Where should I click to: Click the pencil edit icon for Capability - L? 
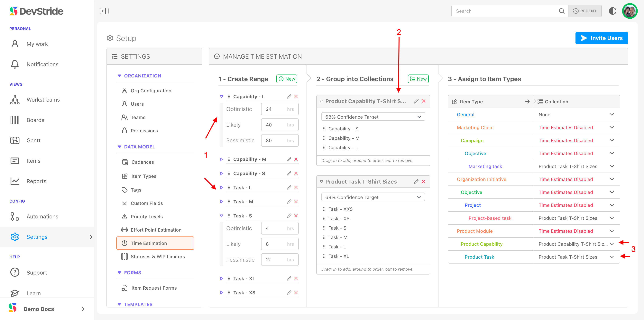tap(289, 96)
